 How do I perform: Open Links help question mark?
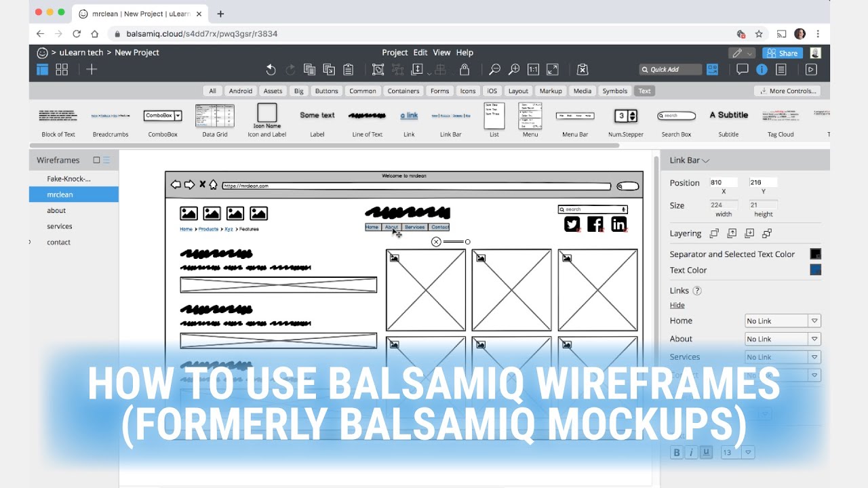point(696,291)
